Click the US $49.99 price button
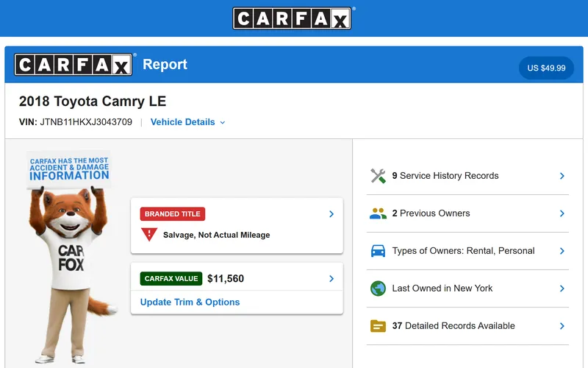 [546, 68]
